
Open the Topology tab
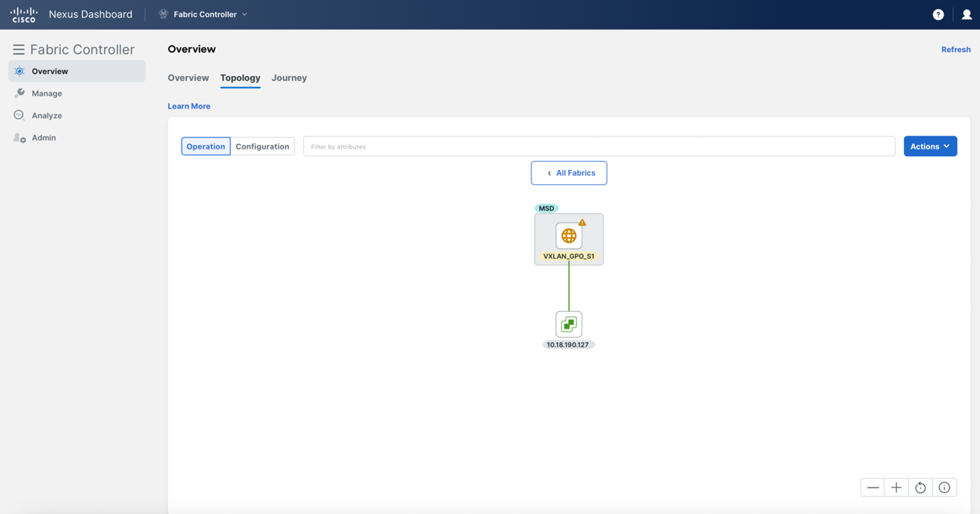tap(240, 78)
